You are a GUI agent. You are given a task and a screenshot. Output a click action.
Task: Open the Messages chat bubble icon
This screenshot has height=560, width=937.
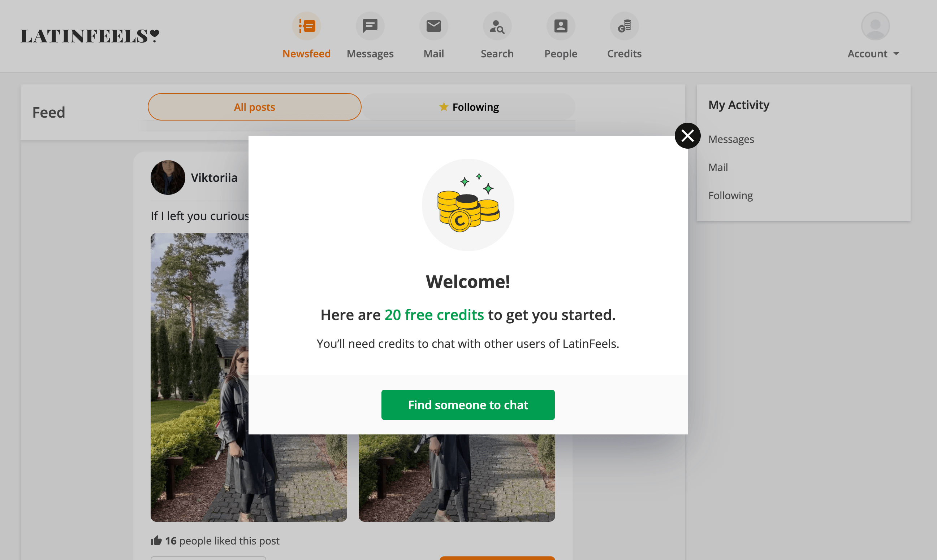point(370,26)
